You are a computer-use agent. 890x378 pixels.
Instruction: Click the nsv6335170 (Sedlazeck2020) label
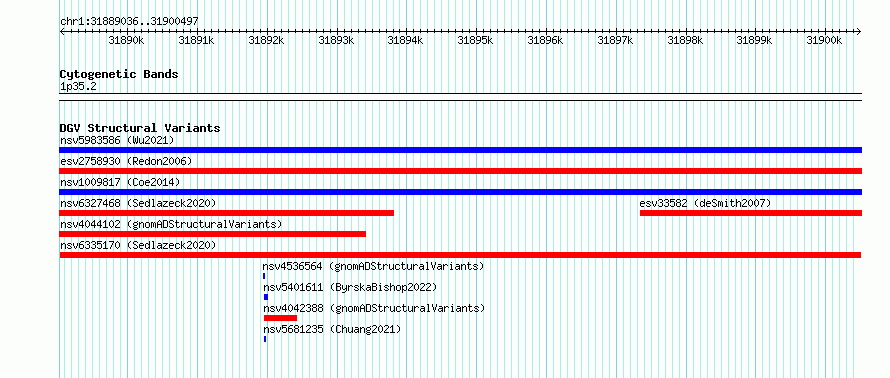138,245
